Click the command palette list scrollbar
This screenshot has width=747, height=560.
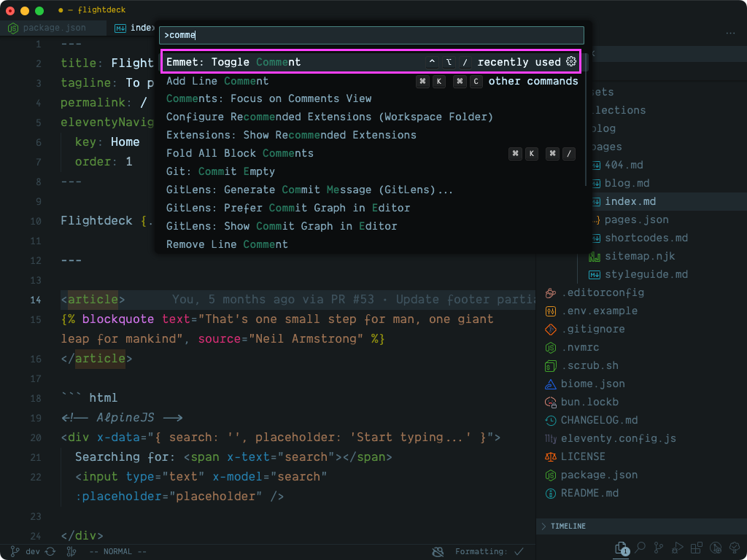[x=587, y=119]
